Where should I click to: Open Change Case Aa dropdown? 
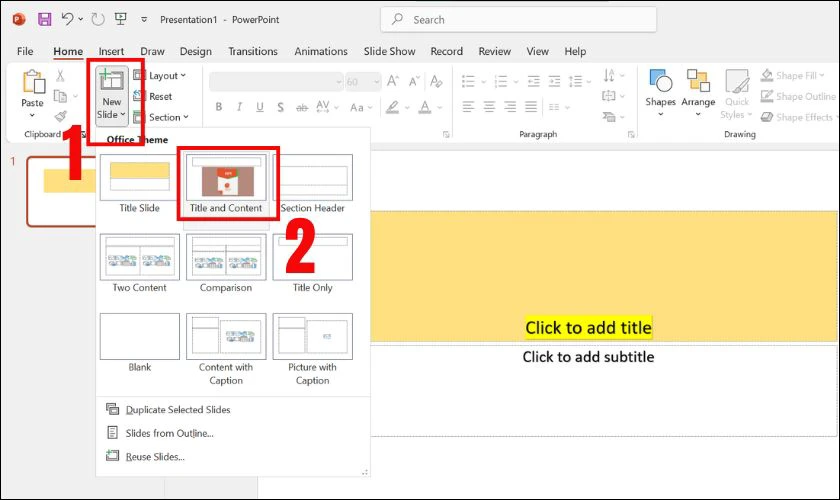coord(360,107)
